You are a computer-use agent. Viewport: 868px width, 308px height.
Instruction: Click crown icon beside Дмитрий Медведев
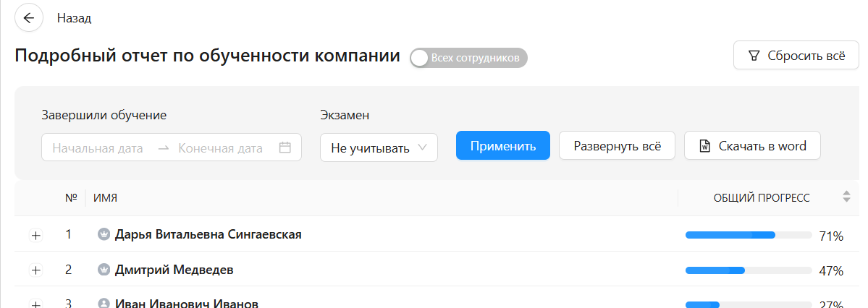click(x=104, y=270)
